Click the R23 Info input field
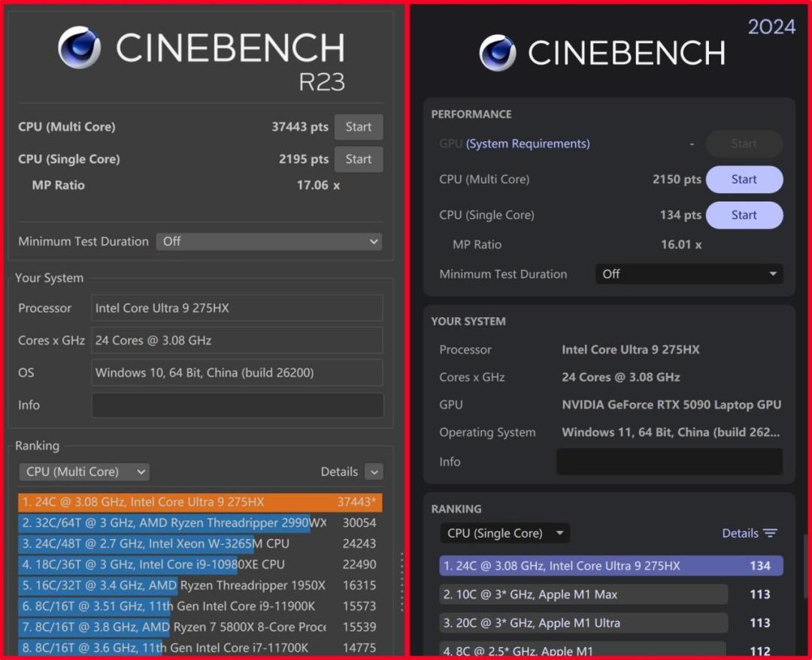This screenshot has width=812, height=660. 237,405
